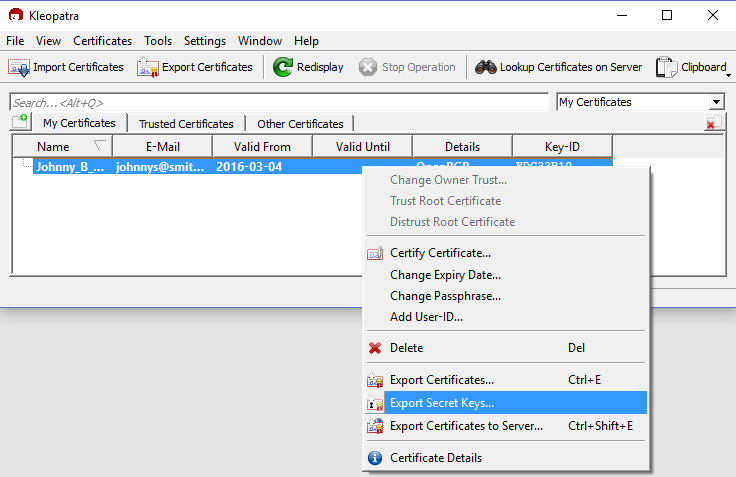Image resolution: width=736 pixels, height=477 pixels.
Task: Open the View menu
Action: (x=48, y=41)
